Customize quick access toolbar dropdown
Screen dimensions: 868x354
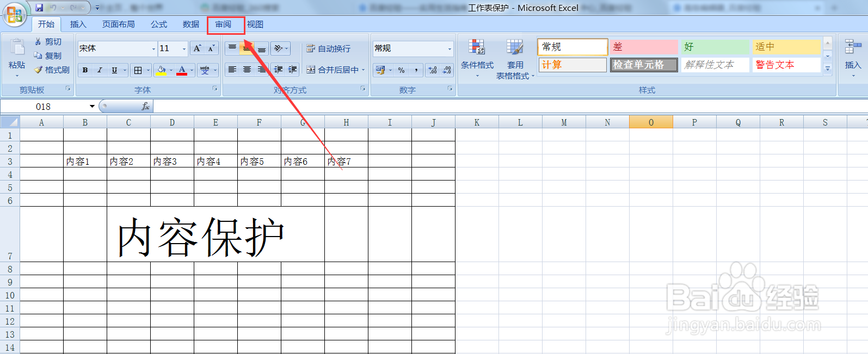coord(97,8)
